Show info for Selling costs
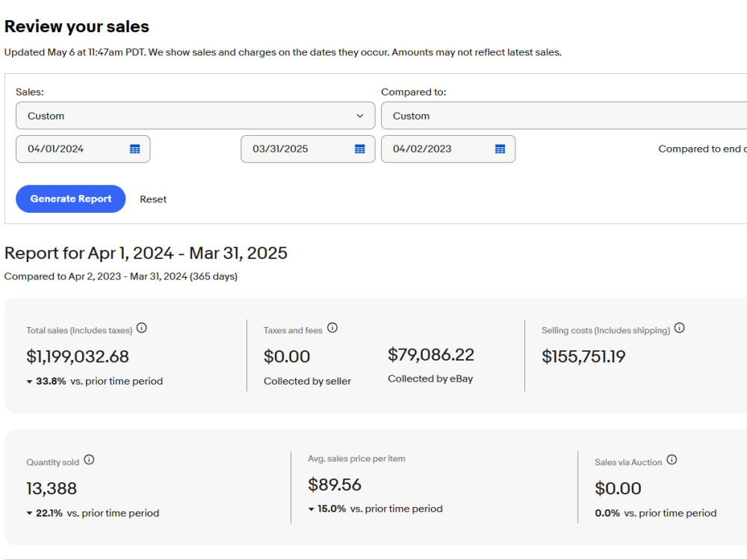 [x=679, y=328]
